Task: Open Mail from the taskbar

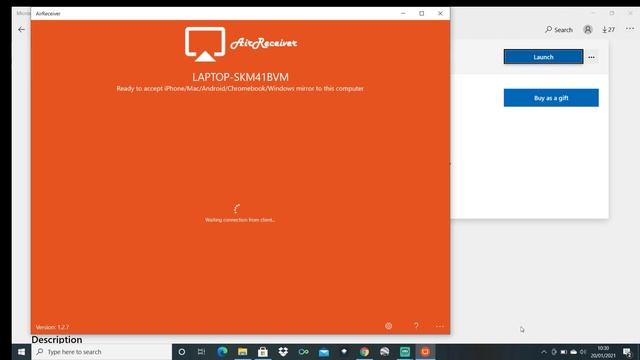Action: point(324,352)
